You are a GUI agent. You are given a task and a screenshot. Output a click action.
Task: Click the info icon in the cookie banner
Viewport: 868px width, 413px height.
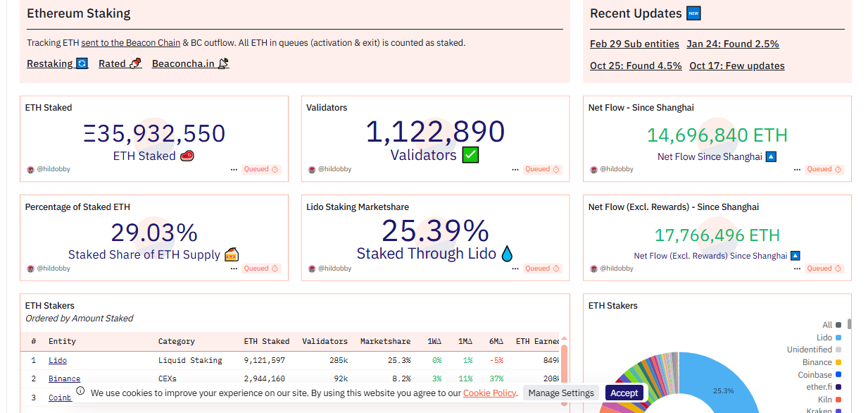pyautogui.click(x=81, y=391)
